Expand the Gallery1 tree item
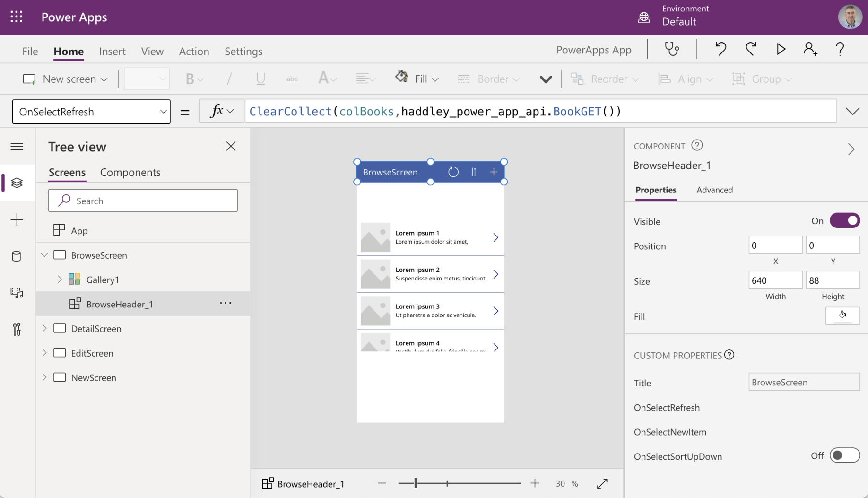Screen dimensions: 868x498 pos(60,280)
